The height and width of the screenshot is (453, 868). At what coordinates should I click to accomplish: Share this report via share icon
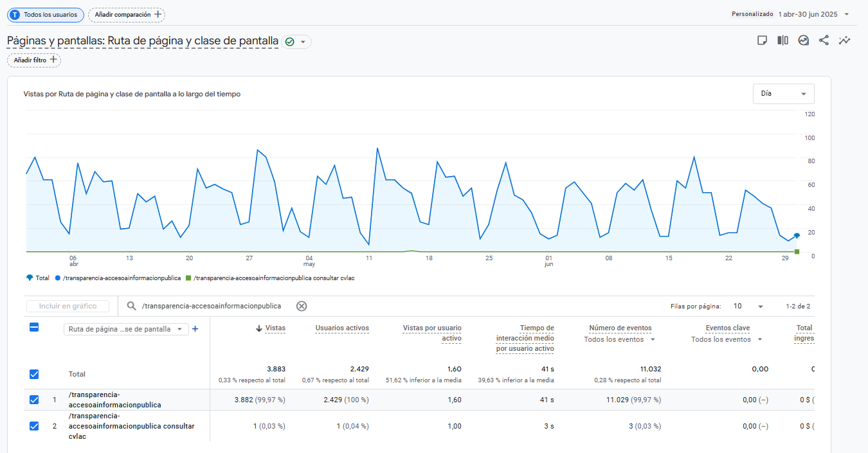tap(824, 40)
